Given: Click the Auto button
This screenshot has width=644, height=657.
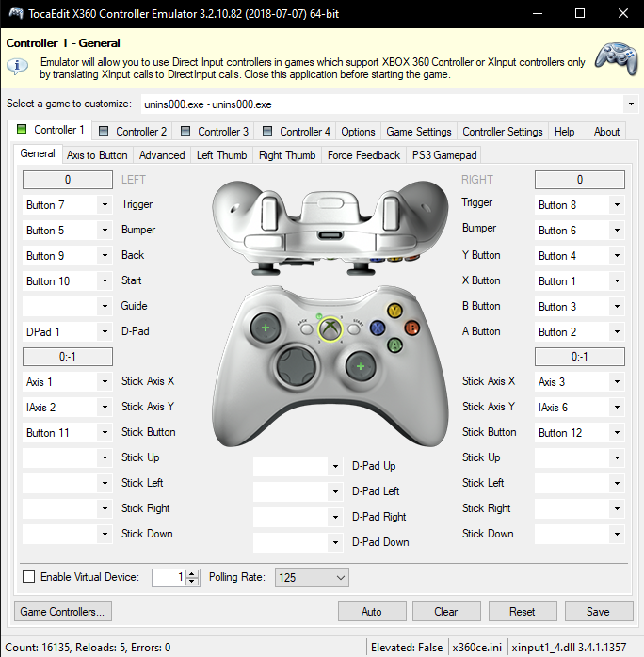Looking at the screenshot, I should [372, 611].
